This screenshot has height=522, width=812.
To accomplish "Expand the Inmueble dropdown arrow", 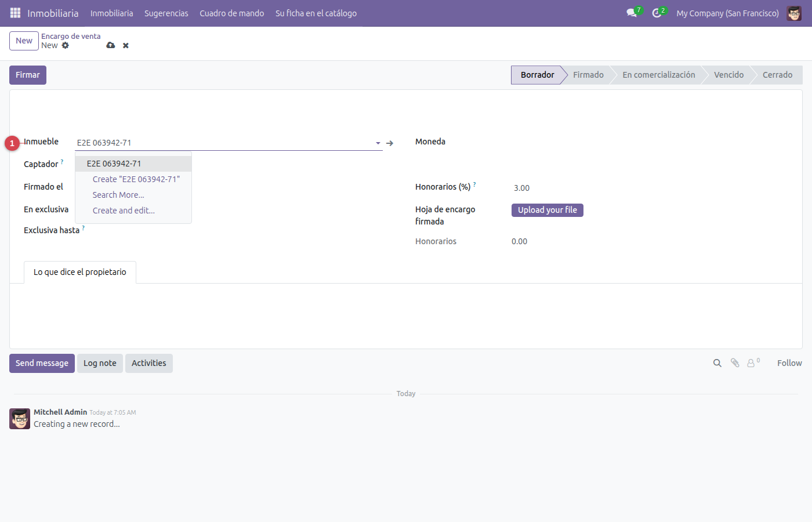I will click(378, 143).
